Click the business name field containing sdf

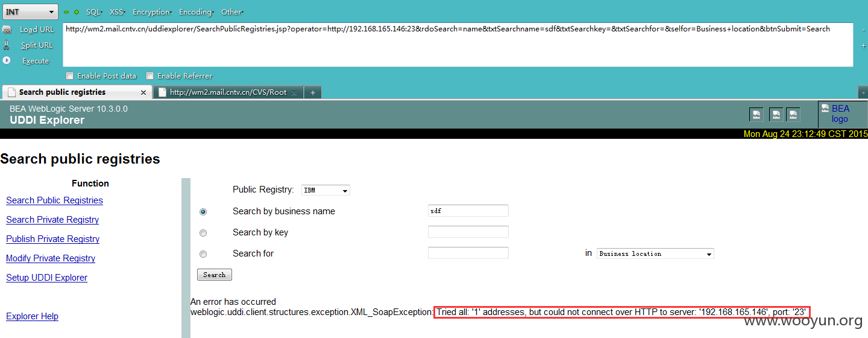[x=468, y=211]
